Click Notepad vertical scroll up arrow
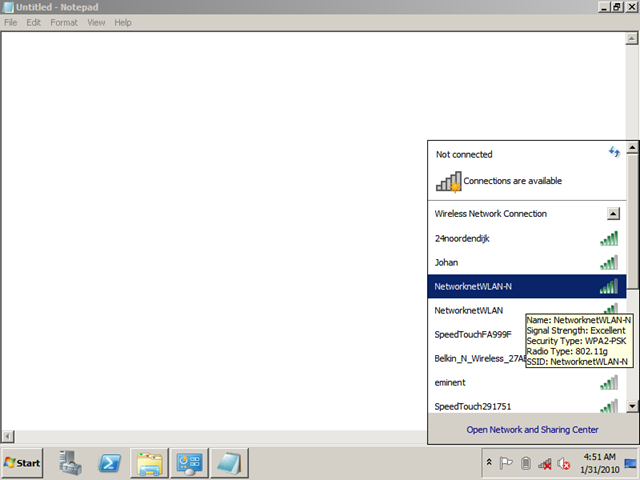The height and width of the screenshot is (480, 640). point(631,38)
